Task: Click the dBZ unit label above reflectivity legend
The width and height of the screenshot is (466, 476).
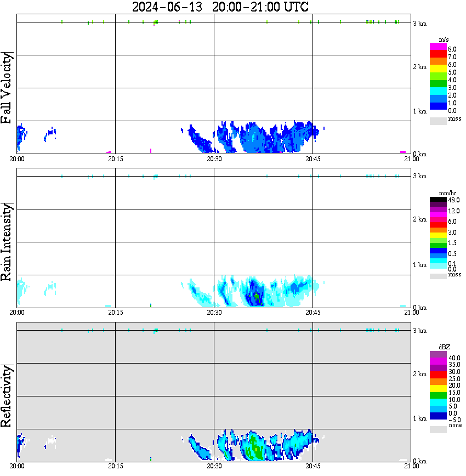Action: click(x=444, y=347)
